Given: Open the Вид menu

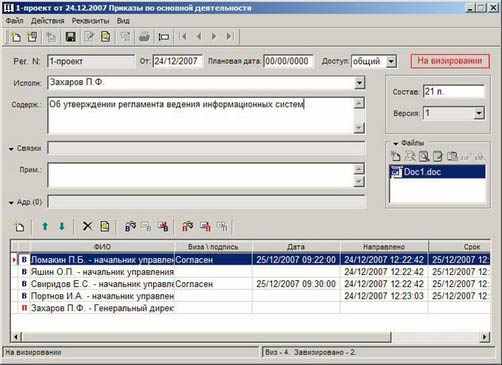Looking at the screenshot, I should 123,21.
